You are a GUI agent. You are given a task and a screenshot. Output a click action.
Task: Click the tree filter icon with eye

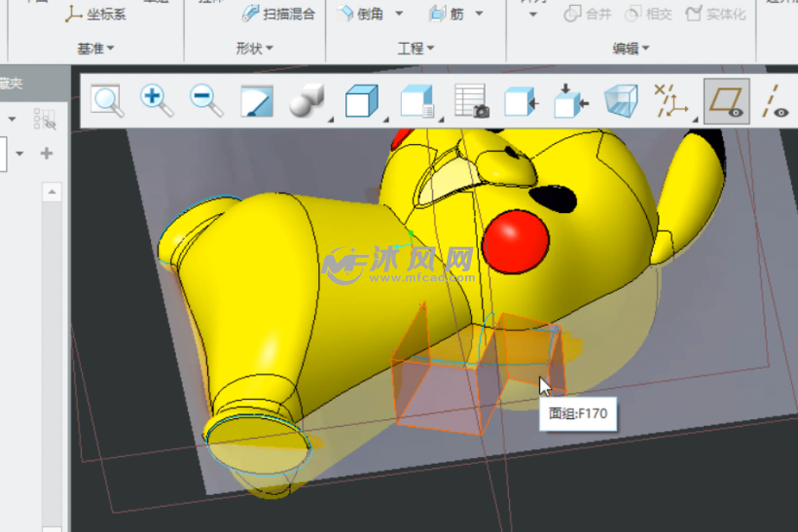tap(45, 119)
